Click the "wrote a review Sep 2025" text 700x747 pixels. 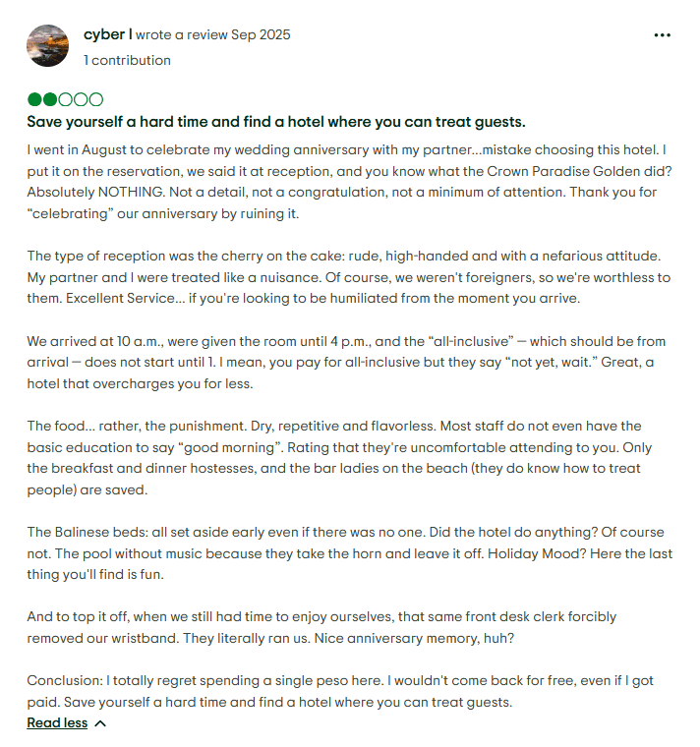tap(213, 34)
